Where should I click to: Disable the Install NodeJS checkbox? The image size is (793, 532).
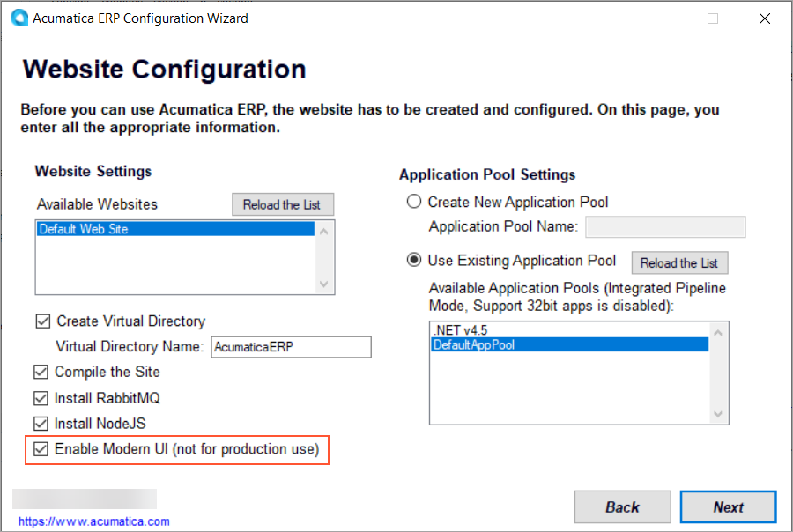(x=42, y=424)
